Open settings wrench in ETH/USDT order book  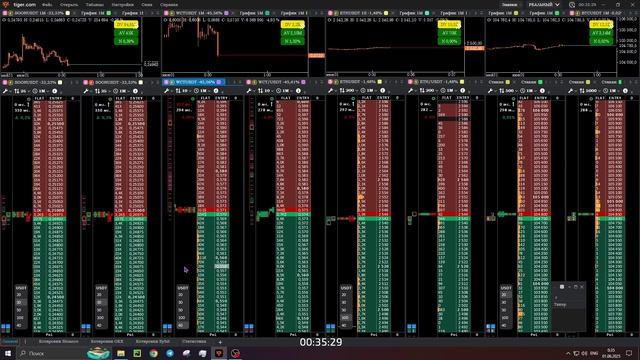tap(411, 91)
